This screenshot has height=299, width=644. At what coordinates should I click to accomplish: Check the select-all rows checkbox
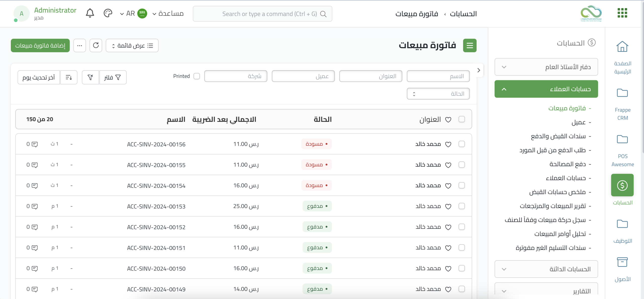462,119
